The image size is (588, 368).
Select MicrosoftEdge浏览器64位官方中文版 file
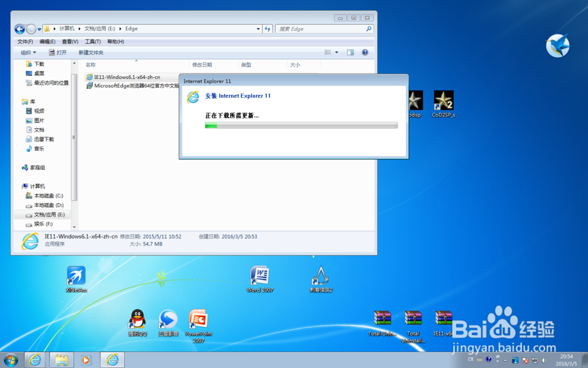[x=133, y=85]
